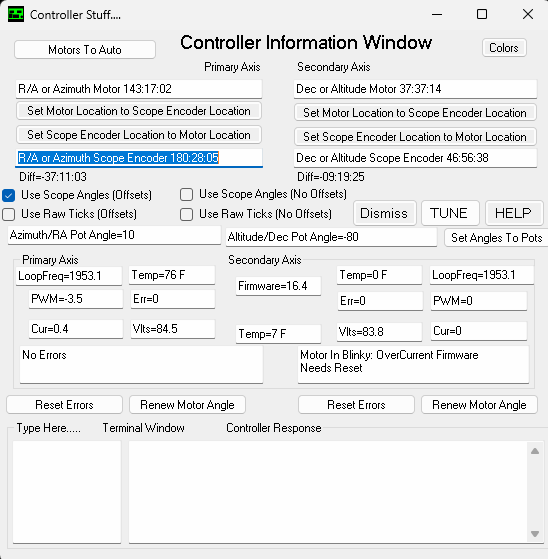
Task: Click the Motors To Auto button
Action: [85, 50]
